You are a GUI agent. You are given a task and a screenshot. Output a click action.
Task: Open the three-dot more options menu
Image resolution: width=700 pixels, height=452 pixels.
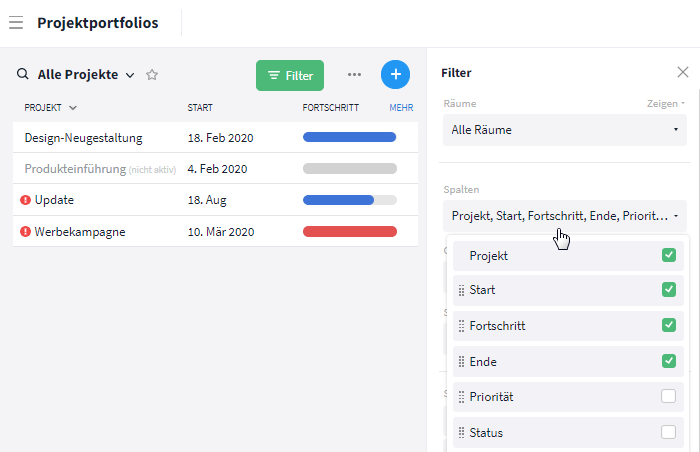[x=354, y=75]
